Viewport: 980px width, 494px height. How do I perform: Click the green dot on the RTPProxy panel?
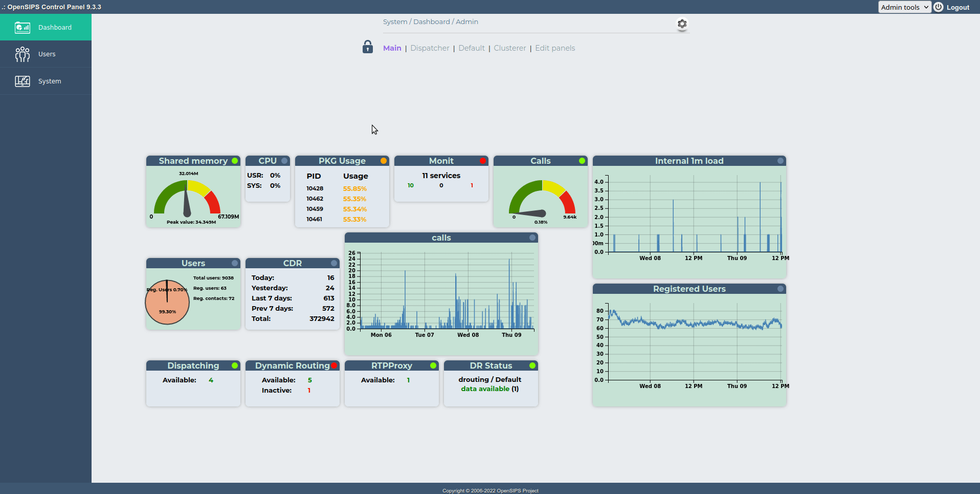point(433,366)
